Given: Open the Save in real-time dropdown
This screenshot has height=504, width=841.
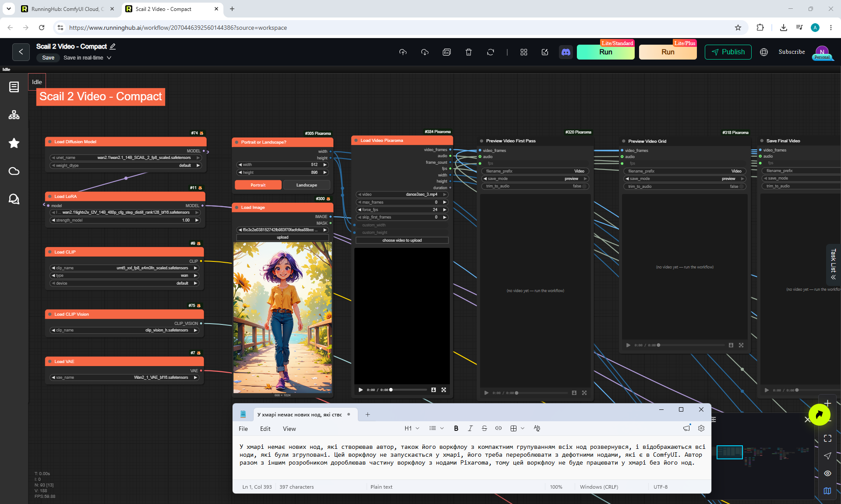Looking at the screenshot, I should point(88,58).
